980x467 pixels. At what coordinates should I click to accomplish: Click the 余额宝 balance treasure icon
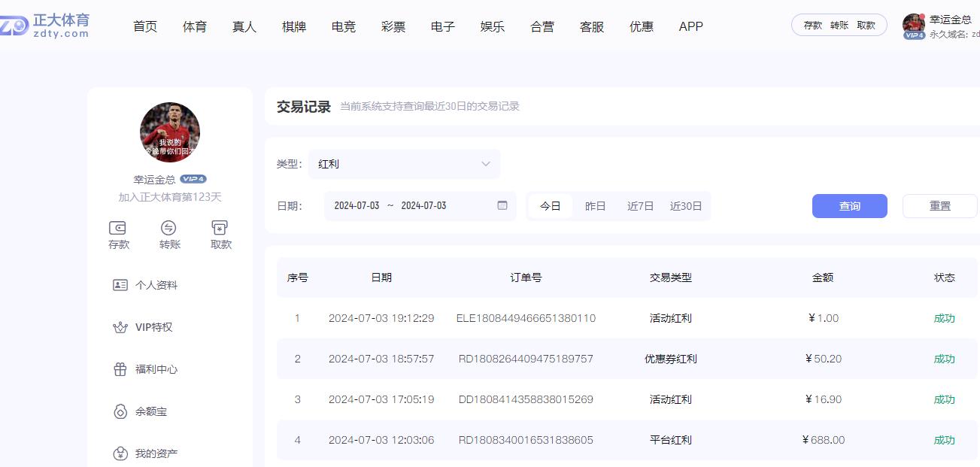(120, 411)
